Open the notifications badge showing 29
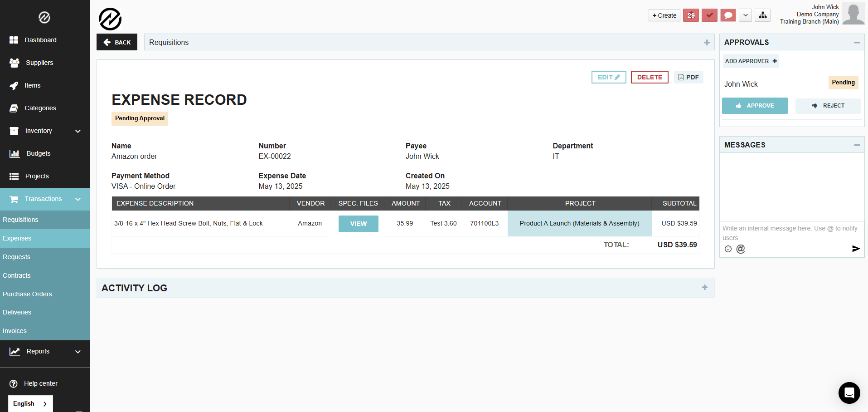The width and height of the screenshot is (868, 412). [x=691, y=15]
